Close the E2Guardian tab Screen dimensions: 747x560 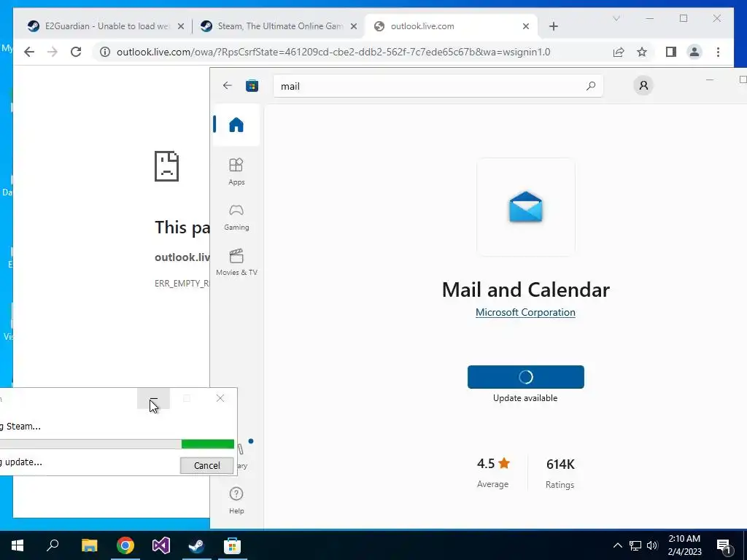click(x=181, y=26)
